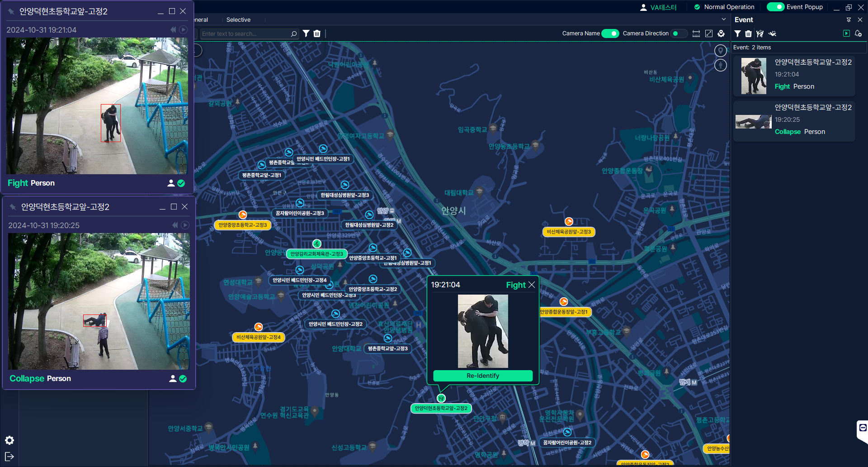This screenshot has width=868, height=467.
Task: Click the Collapse video frame in lower popup
Action: [x=99, y=301]
